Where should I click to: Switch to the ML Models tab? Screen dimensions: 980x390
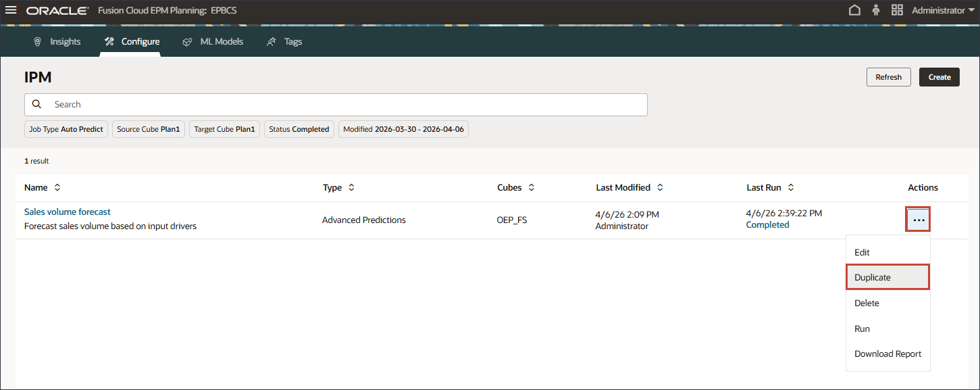[x=212, y=42]
